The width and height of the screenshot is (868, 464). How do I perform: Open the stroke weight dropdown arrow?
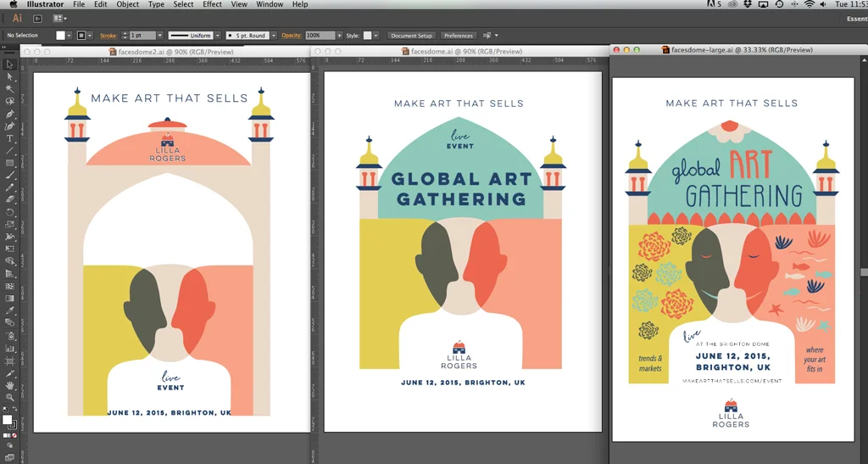[160, 36]
